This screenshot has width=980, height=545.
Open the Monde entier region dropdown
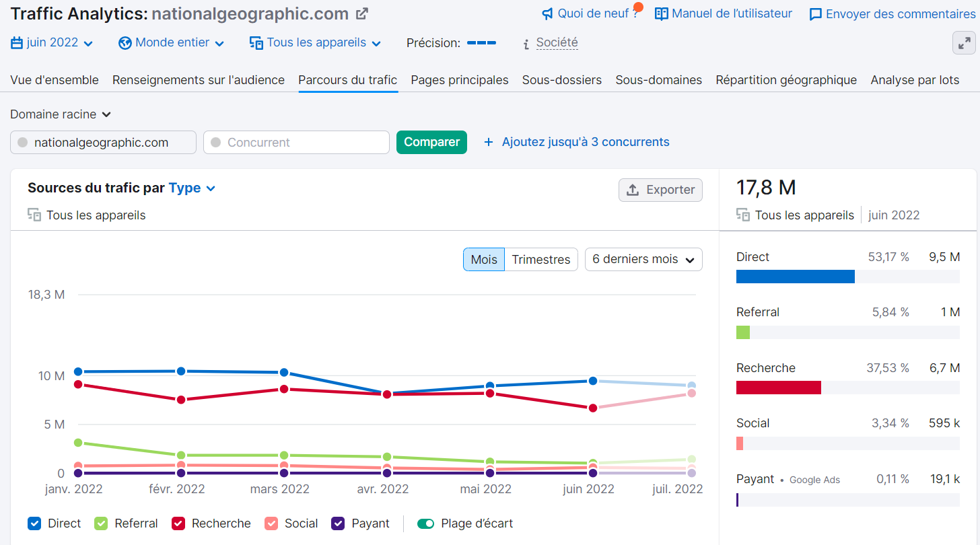172,43
